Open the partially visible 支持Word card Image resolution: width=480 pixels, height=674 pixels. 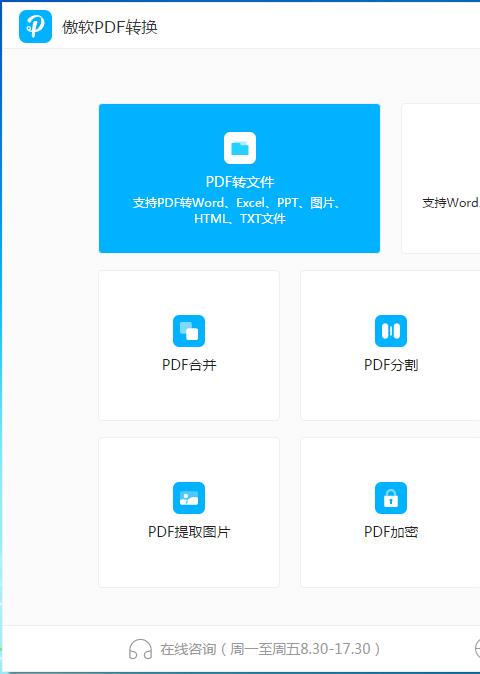tap(441, 178)
